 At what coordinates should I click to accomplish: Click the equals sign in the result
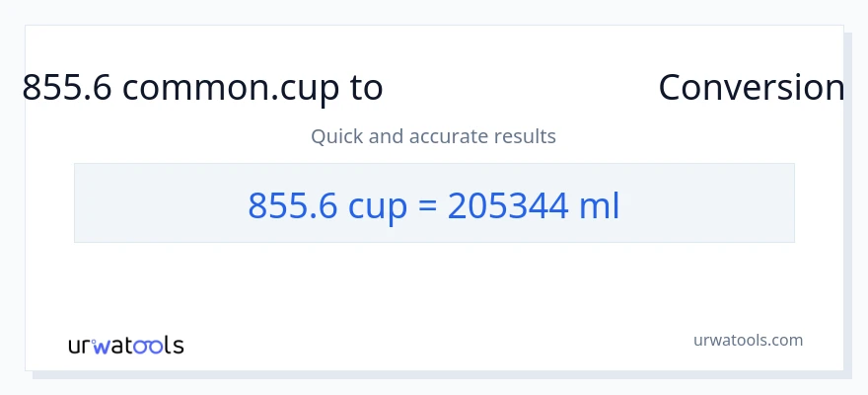pyautogui.click(x=430, y=205)
